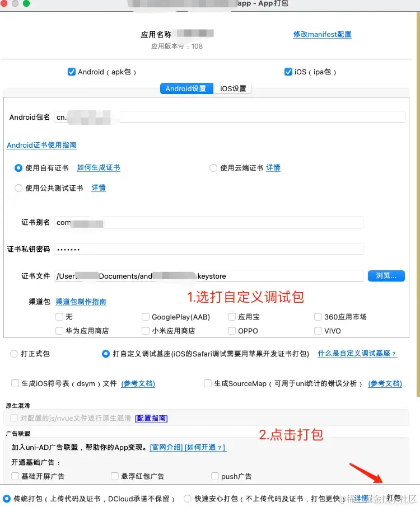Select 快速安心打包 radio option
This screenshot has height=507, width=420.
point(188,499)
